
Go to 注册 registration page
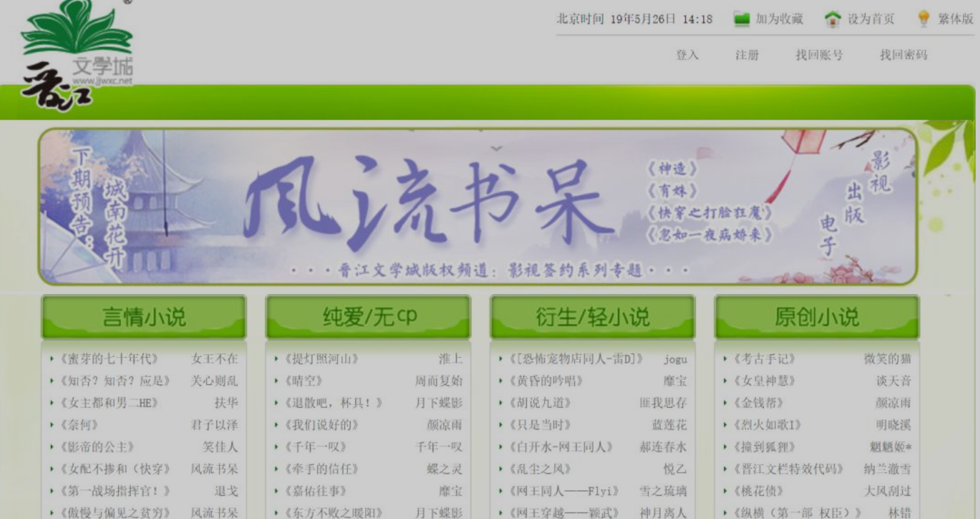click(x=747, y=55)
